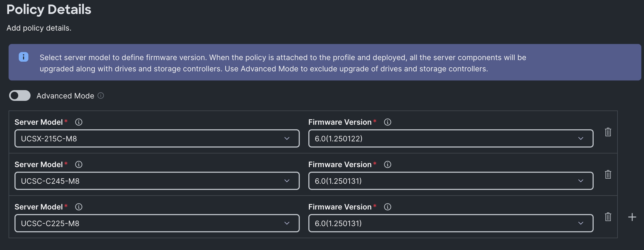Click the info icon beside Advanced Mode
The image size is (644, 250).
(100, 95)
